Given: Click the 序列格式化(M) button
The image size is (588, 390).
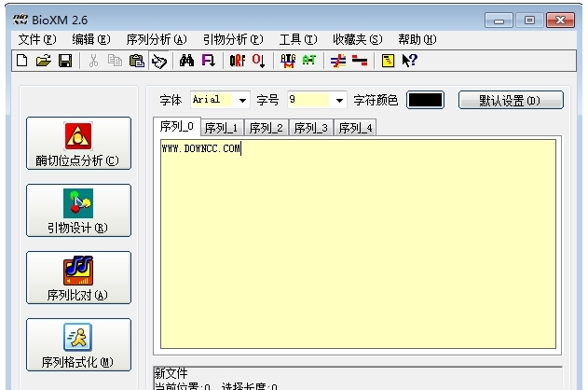Looking at the screenshot, I should coord(79,344).
